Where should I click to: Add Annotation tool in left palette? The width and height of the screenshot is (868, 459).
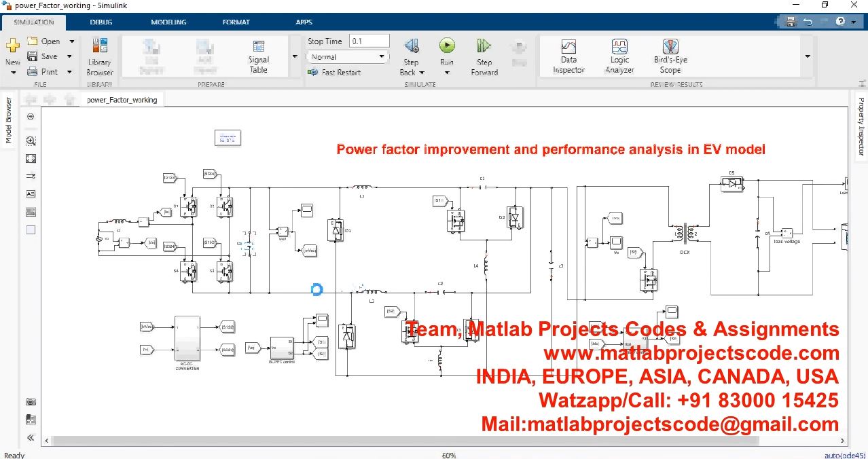(x=31, y=194)
